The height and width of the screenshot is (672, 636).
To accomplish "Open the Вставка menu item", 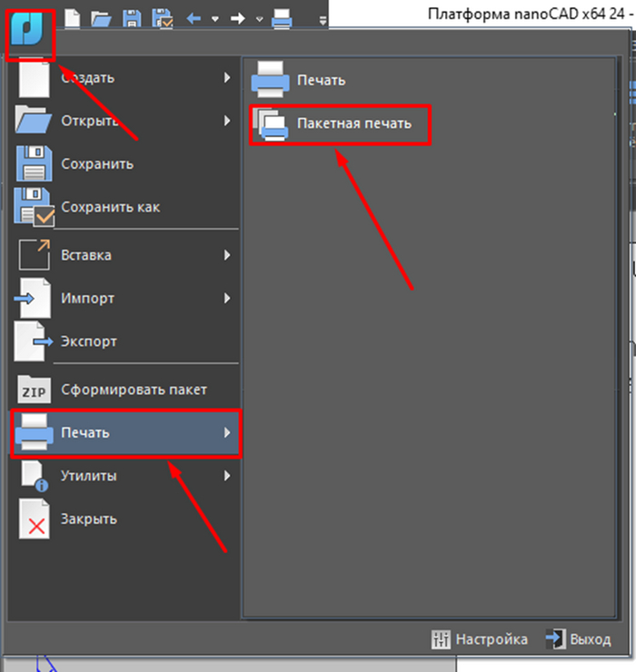I will [x=124, y=255].
